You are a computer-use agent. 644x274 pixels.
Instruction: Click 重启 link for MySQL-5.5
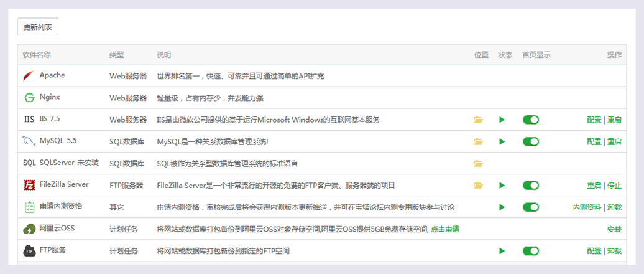(614, 141)
